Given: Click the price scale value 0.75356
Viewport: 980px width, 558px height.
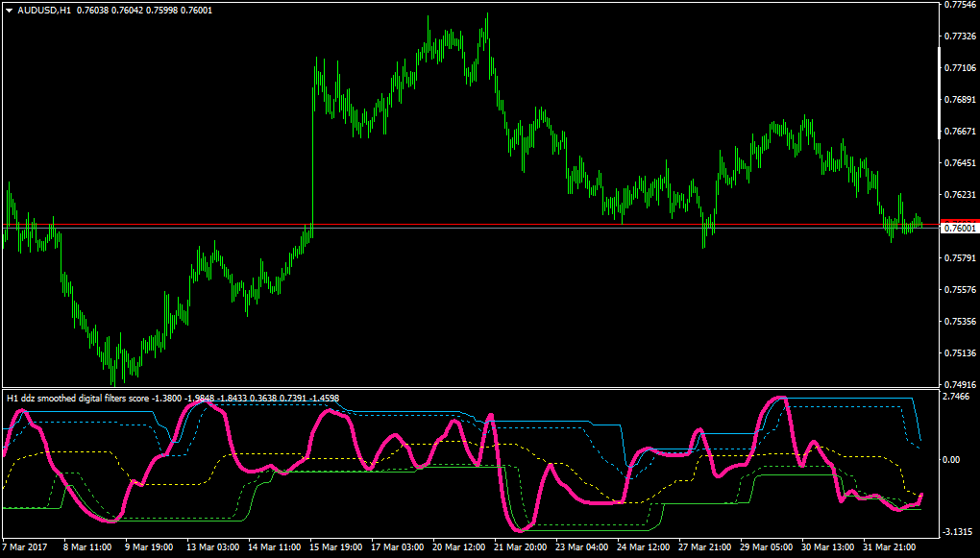Looking at the screenshot, I should (x=960, y=321).
